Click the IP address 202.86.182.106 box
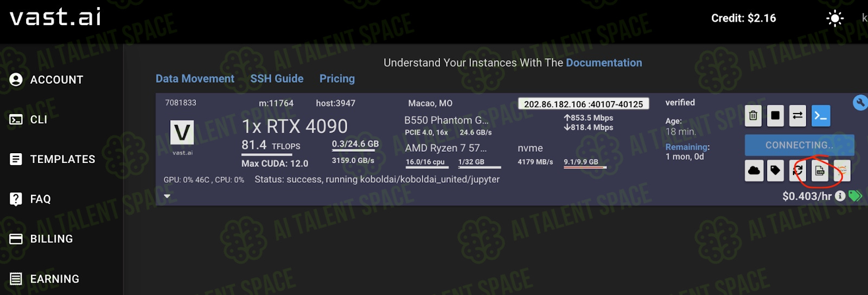 click(x=584, y=104)
